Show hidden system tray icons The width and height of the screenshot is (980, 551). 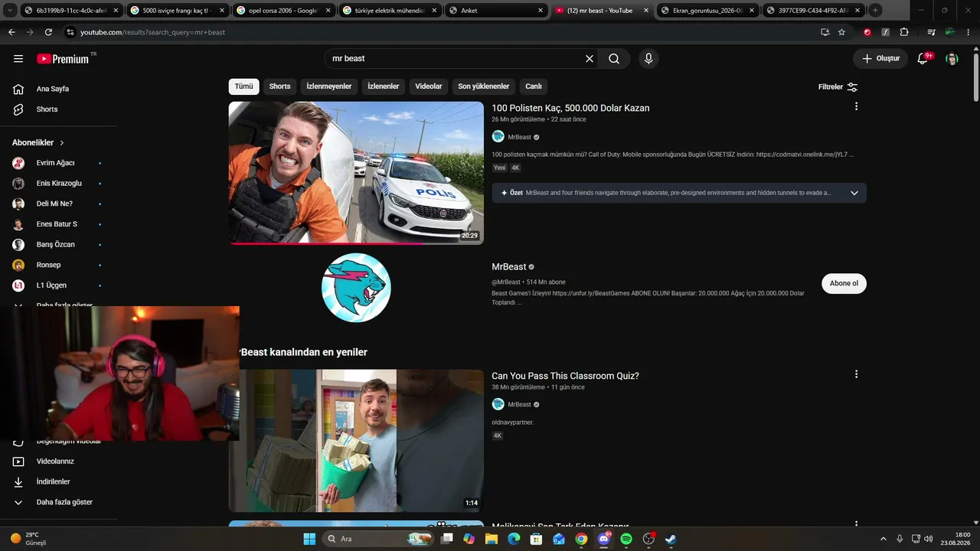883,539
